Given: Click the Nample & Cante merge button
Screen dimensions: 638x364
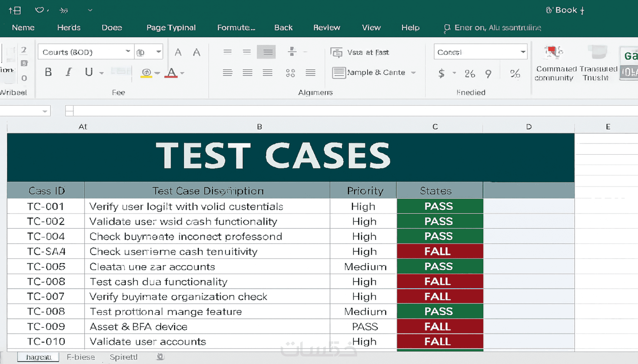Looking at the screenshot, I should 369,72.
